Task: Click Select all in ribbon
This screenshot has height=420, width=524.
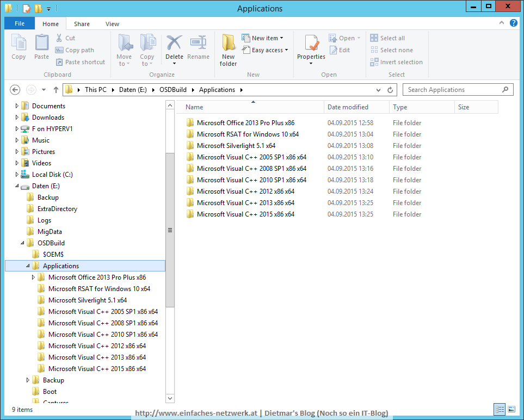Action: pyautogui.click(x=387, y=38)
